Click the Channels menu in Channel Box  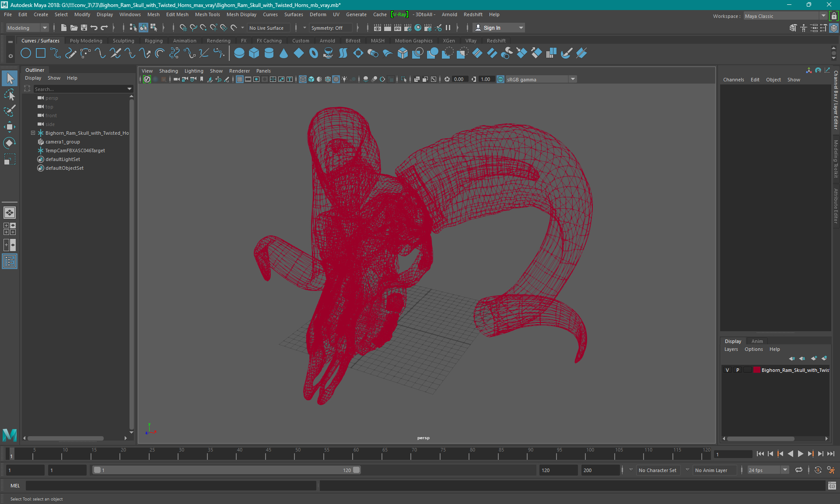click(x=733, y=80)
